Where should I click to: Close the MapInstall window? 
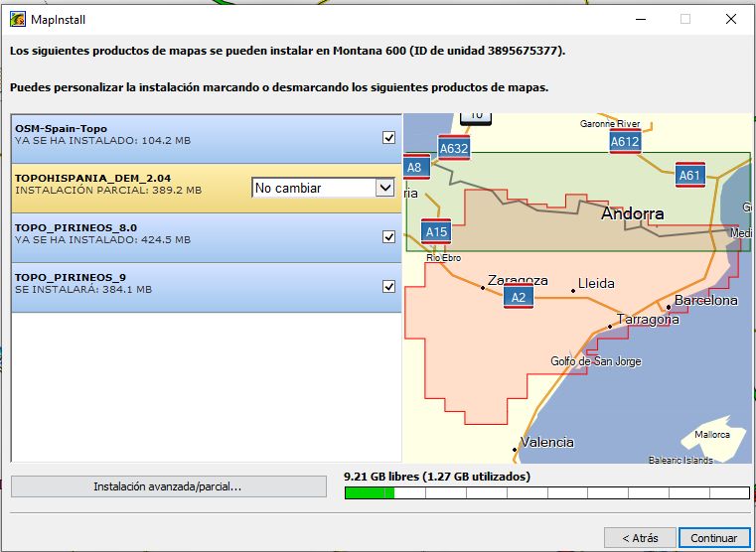[x=731, y=19]
